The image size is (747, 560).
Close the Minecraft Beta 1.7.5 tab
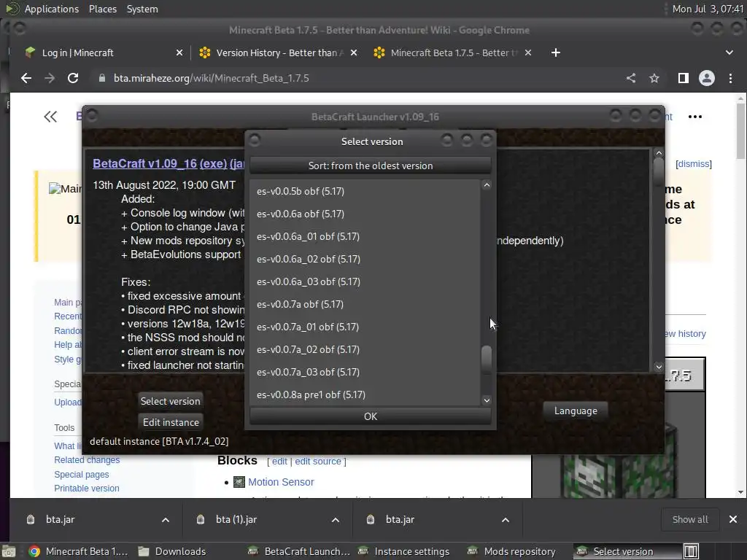tap(528, 52)
